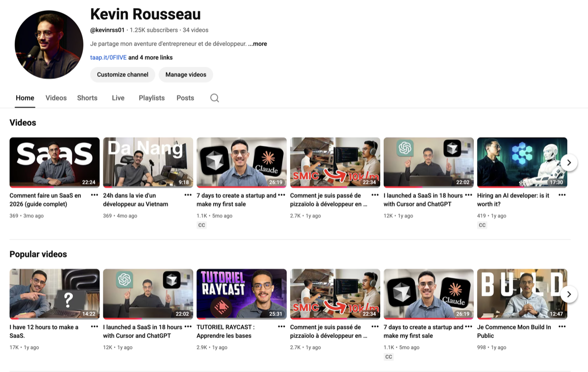Open three-dot menu for 'TUTORIEL RAYCAST' video

click(281, 327)
